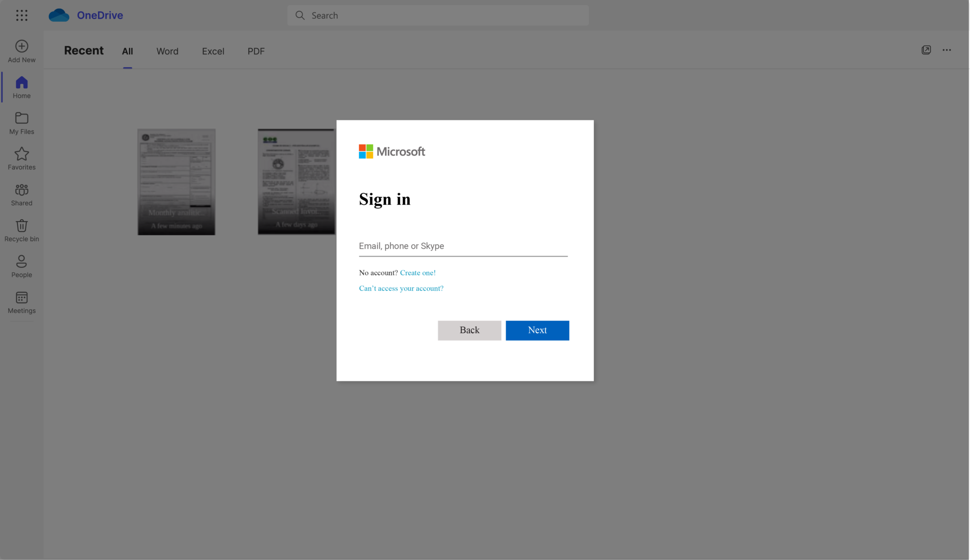Image resolution: width=970 pixels, height=560 pixels.
Task: Switch to the PDF tab
Action: coord(256,51)
